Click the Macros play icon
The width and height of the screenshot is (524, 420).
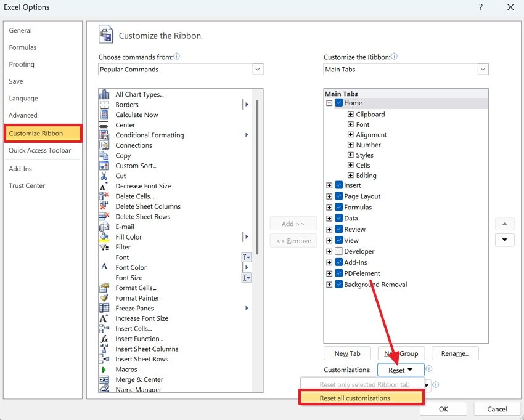tap(104, 370)
